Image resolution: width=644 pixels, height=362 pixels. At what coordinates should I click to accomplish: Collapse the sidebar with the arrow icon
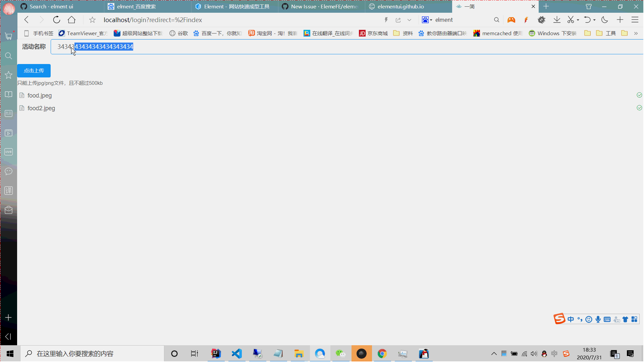[8, 336]
